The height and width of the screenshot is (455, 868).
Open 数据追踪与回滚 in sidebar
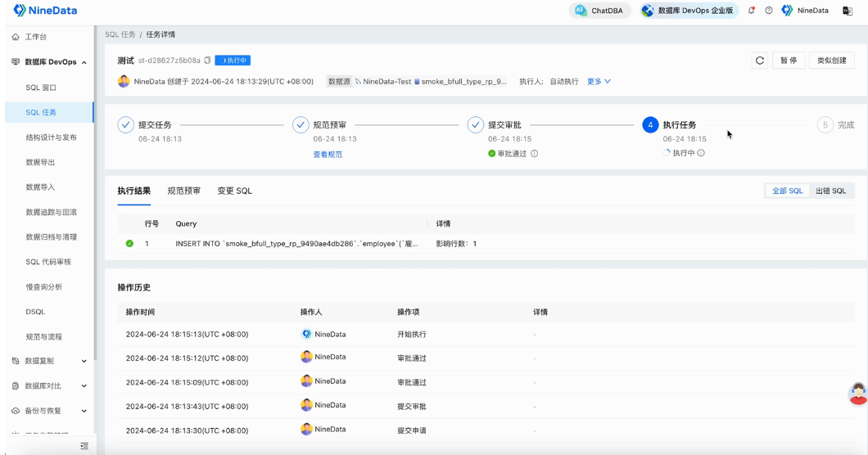click(51, 212)
